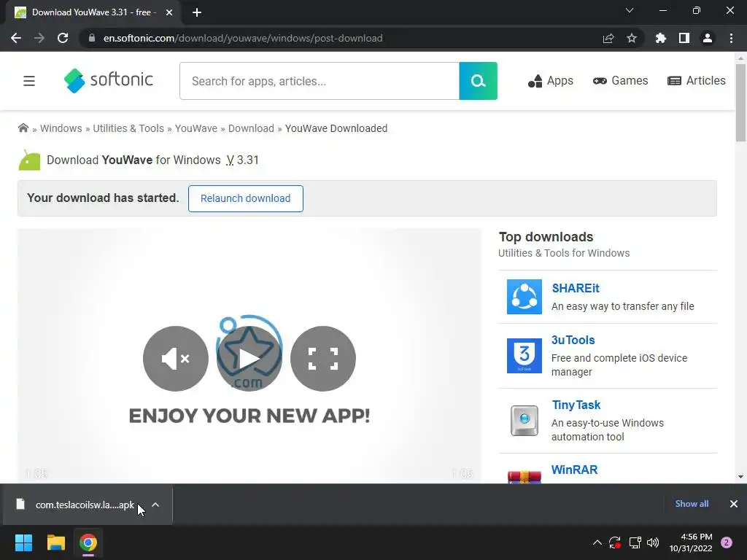Click the Chrome taskbar icon
The width and height of the screenshot is (747, 560).
(x=88, y=542)
